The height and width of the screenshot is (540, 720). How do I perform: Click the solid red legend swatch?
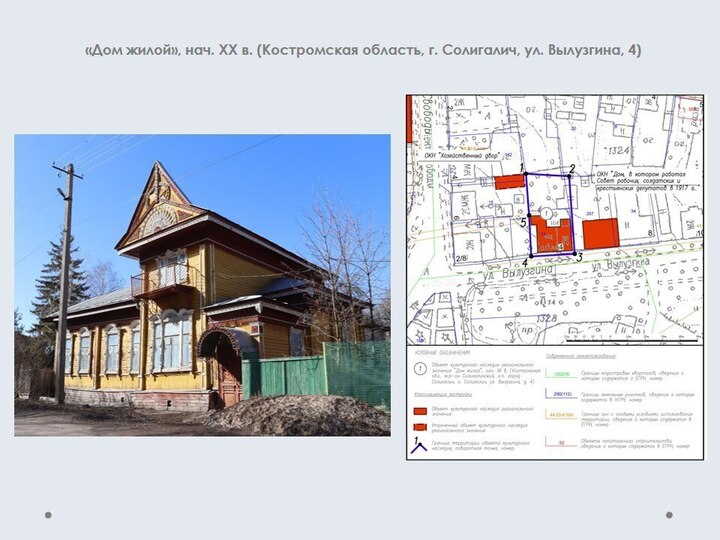tap(420, 411)
